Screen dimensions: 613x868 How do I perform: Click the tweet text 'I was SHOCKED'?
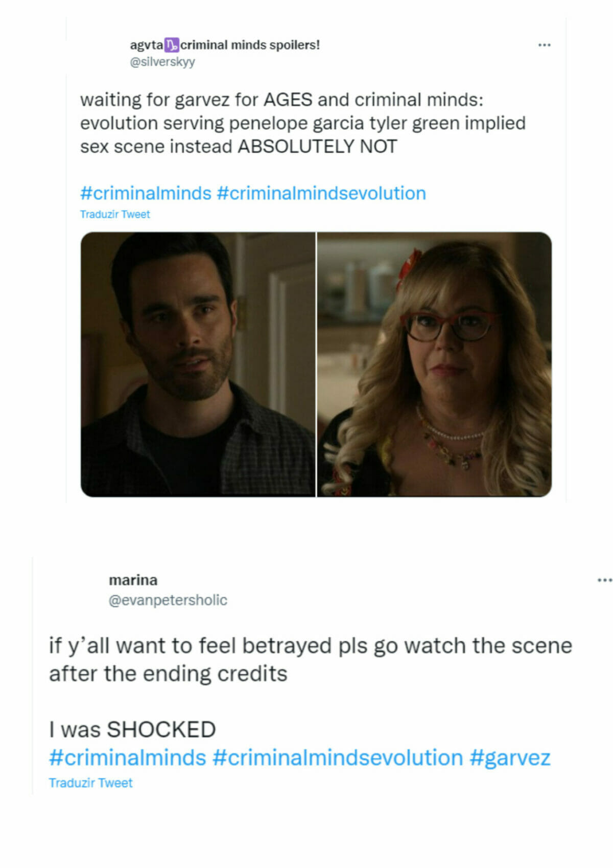132,729
